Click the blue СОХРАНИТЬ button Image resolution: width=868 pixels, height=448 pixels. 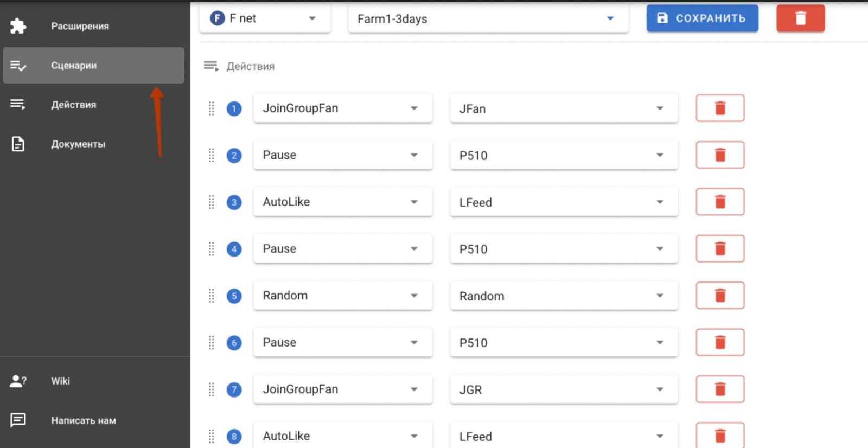pyautogui.click(x=702, y=18)
